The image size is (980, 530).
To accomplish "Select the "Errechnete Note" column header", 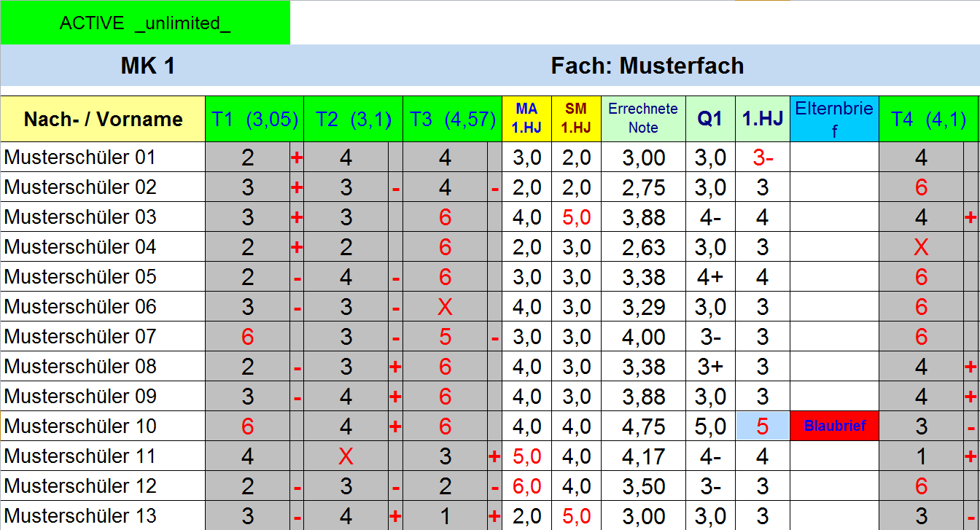I will pos(643,119).
